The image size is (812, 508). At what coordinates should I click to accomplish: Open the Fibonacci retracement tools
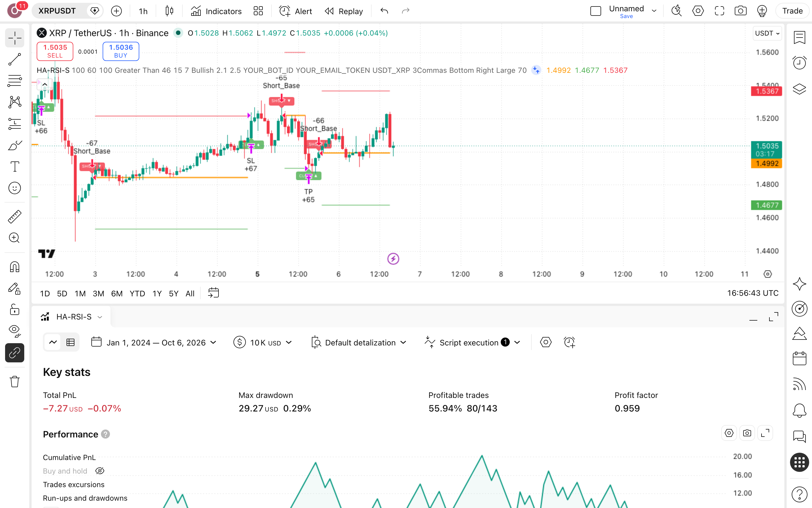pyautogui.click(x=14, y=81)
